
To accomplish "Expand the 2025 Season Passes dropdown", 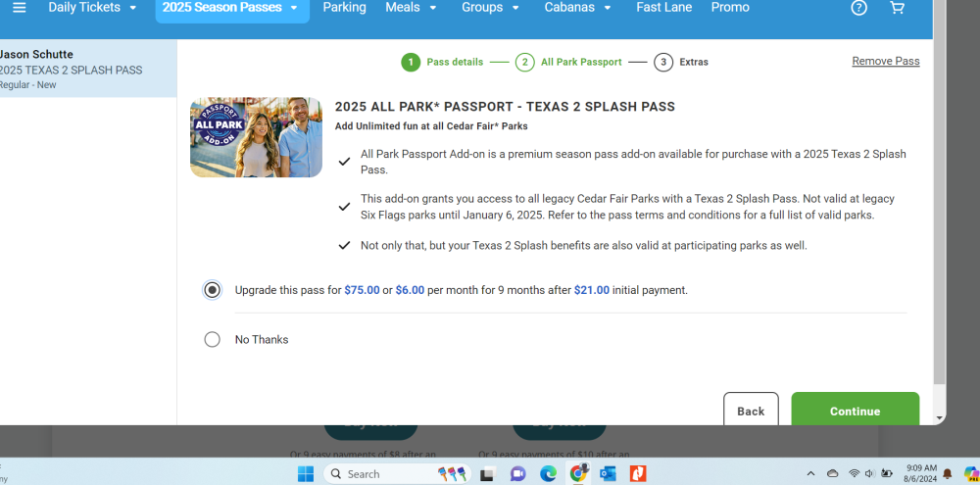I will [231, 8].
